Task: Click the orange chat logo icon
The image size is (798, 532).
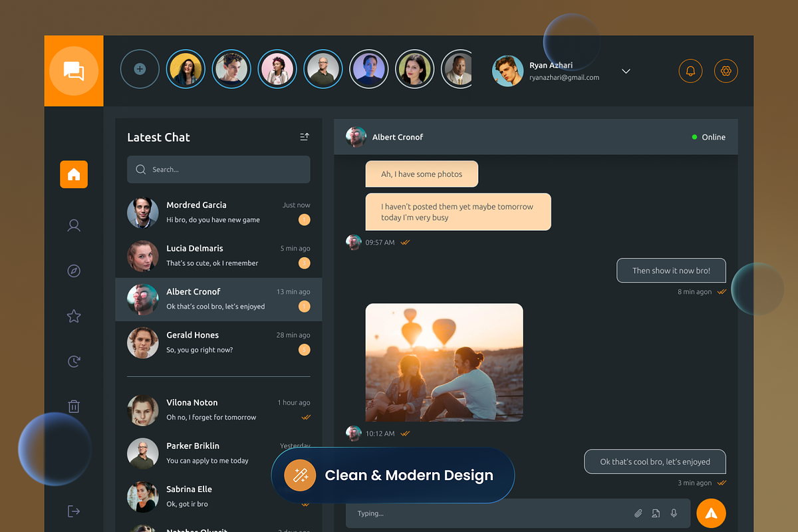Action: coord(74,70)
